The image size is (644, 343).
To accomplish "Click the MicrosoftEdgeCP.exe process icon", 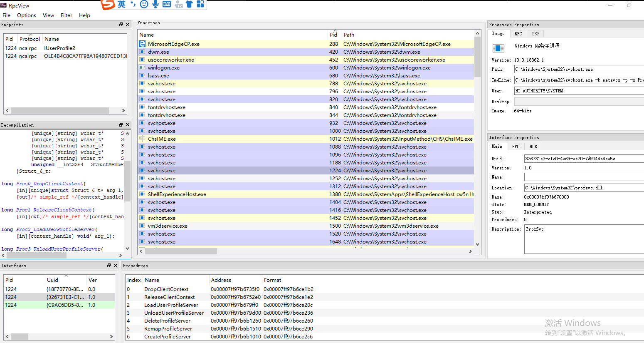I will 142,44.
